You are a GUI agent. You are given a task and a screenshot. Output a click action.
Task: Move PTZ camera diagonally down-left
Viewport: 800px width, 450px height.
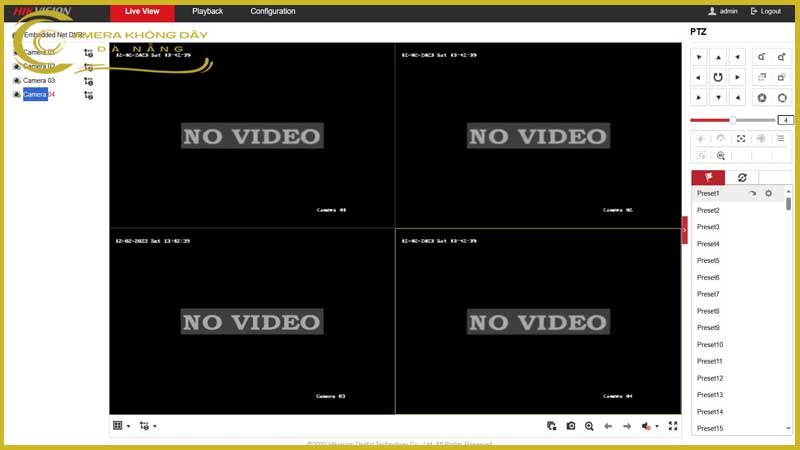698,97
